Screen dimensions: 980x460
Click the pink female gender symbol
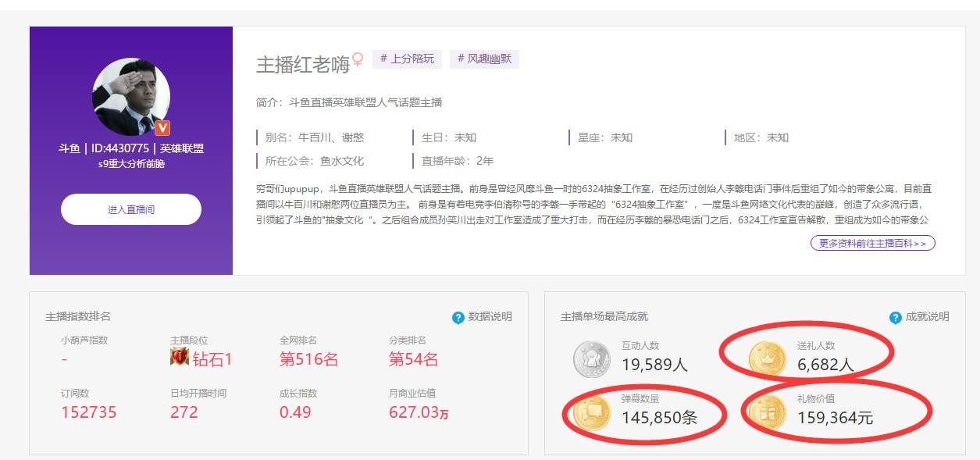[358, 59]
